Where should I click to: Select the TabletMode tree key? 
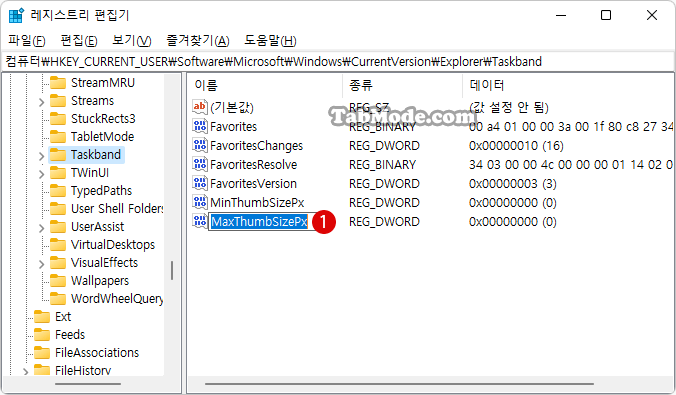click(x=102, y=137)
